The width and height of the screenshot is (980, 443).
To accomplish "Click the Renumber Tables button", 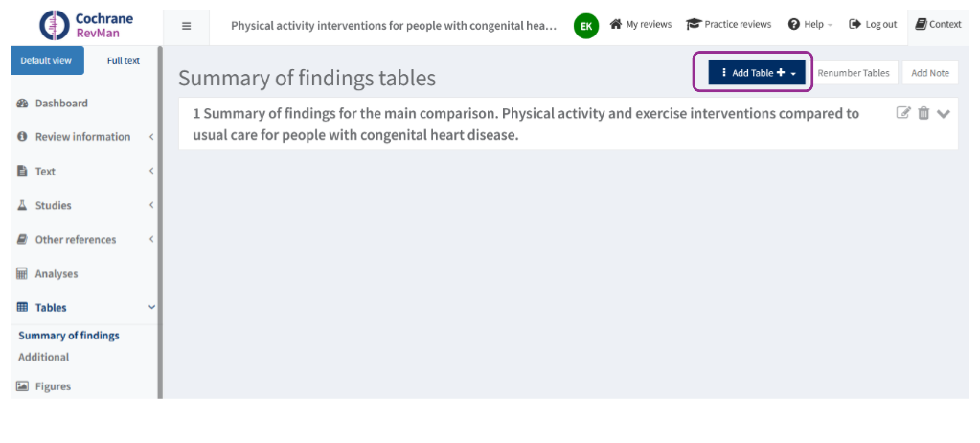I will [x=854, y=73].
